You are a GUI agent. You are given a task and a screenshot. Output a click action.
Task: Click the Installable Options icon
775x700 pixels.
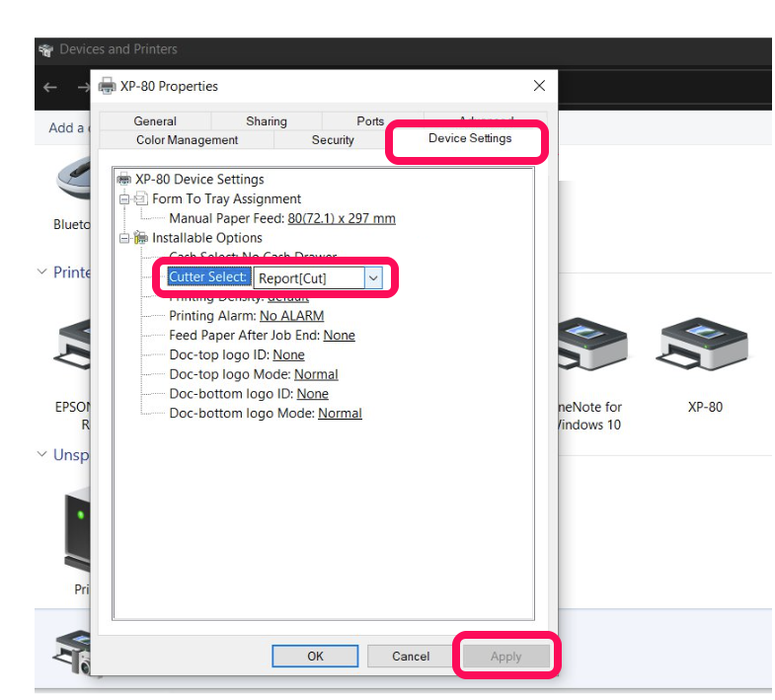point(141,238)
